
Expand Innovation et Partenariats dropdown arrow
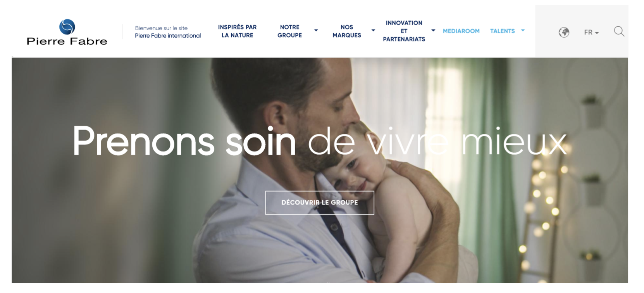tap(433, 31)
